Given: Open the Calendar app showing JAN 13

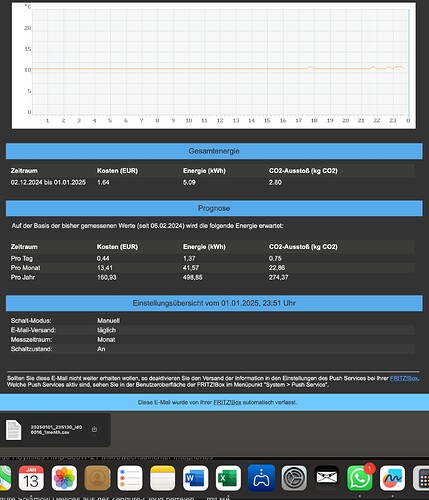Looking at the screenshot, I should pyautogui.click(x=31, y=478).
